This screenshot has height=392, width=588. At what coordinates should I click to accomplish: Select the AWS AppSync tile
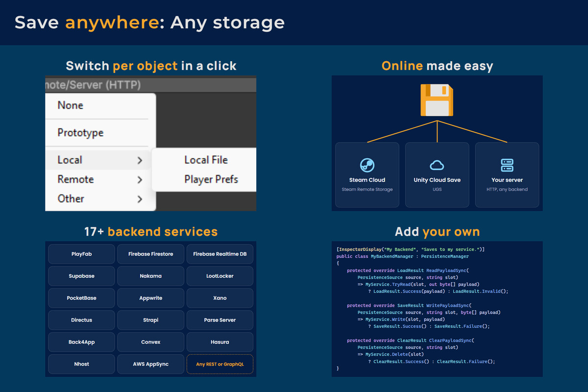click(151, 365)
